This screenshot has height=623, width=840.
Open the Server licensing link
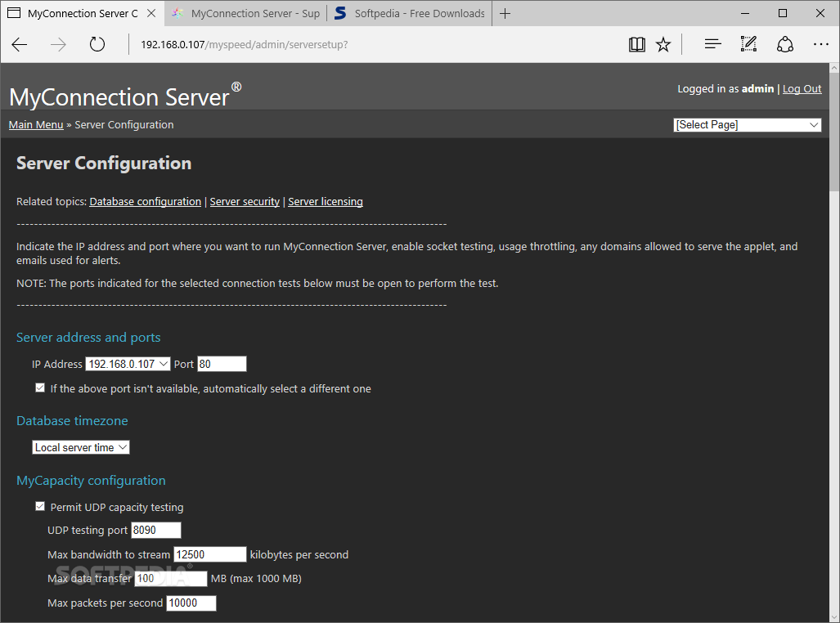(326, 202)
